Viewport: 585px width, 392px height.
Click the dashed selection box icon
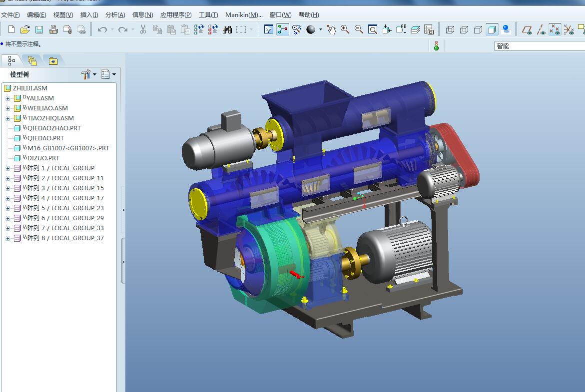tap(241, 29)
